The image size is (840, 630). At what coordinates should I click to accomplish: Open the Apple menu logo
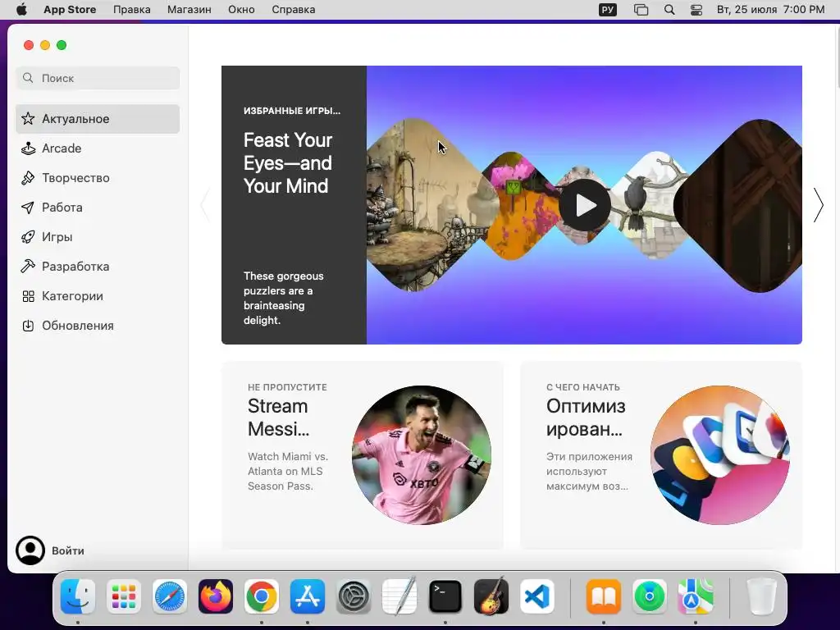coord(21,9)
